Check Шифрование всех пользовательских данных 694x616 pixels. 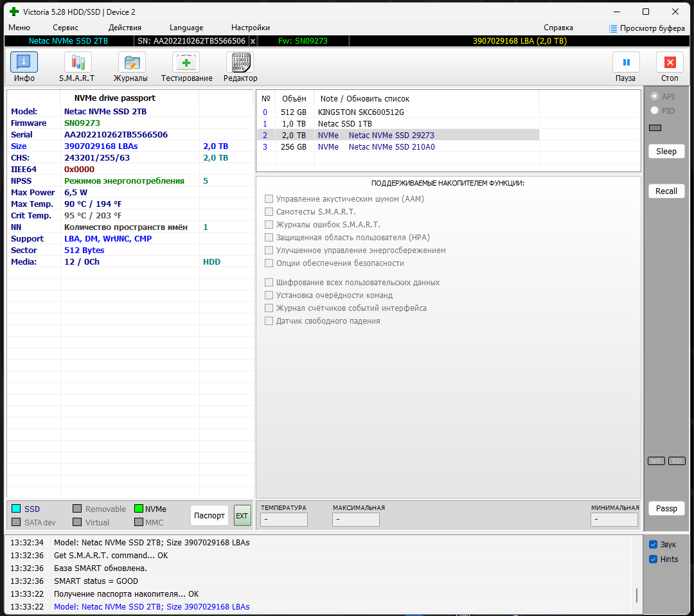point(269,283)
